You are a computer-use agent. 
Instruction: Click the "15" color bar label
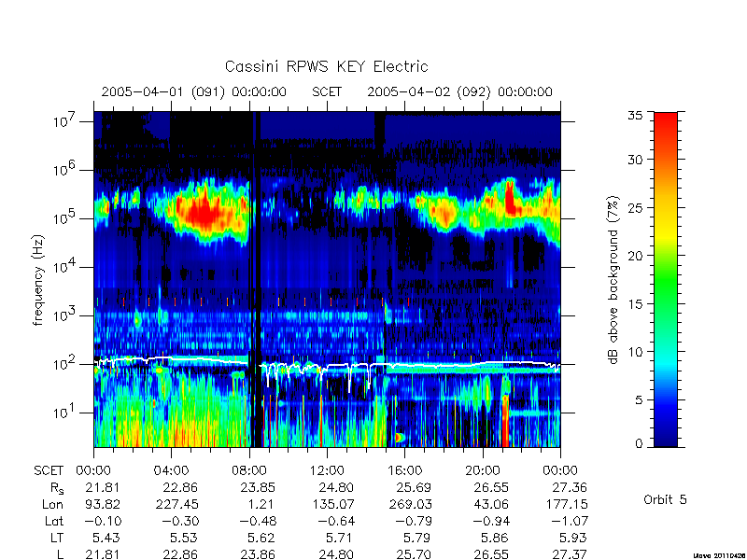pyautogui.click(x=636, y=303)
